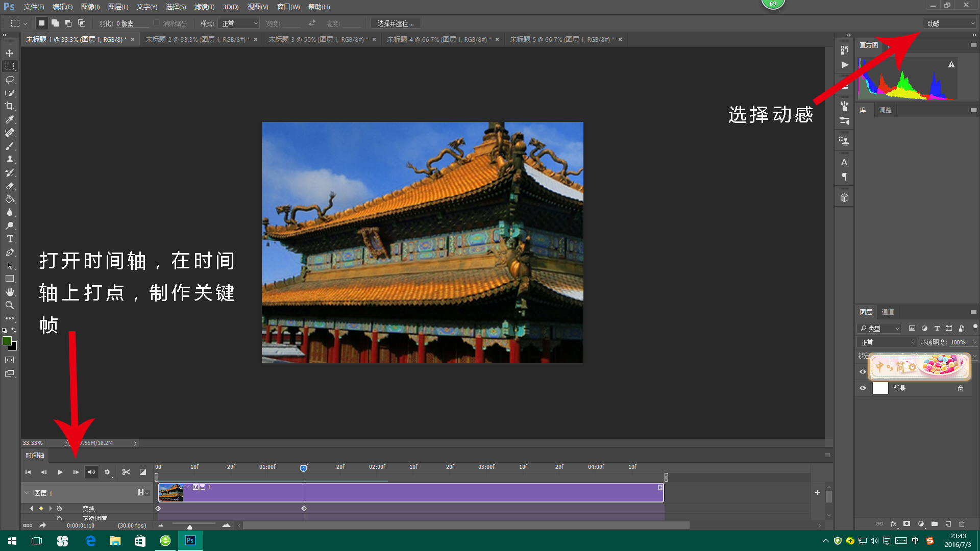Toggle the Transform stopwatch keyframing
The image size is (980, 551).
point(59,509)
